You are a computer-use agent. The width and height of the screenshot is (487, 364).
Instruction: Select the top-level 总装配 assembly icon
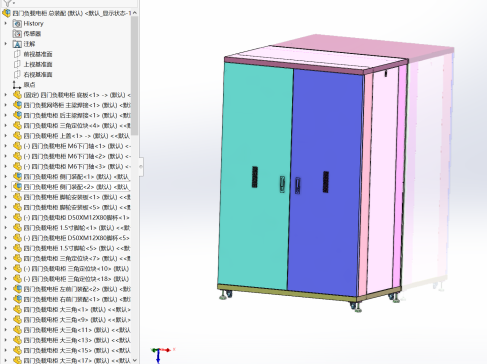6,13
